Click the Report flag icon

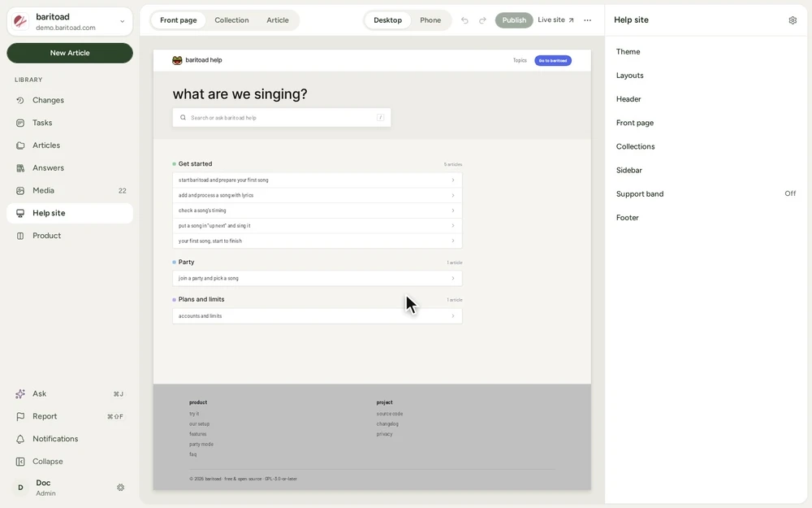tap(20, 416)
